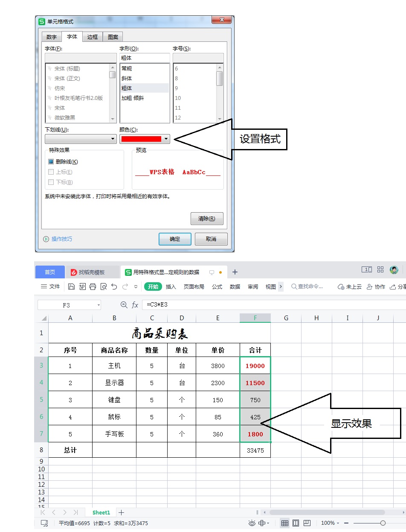Open the 操作技巧 help link

click(58, 239)
